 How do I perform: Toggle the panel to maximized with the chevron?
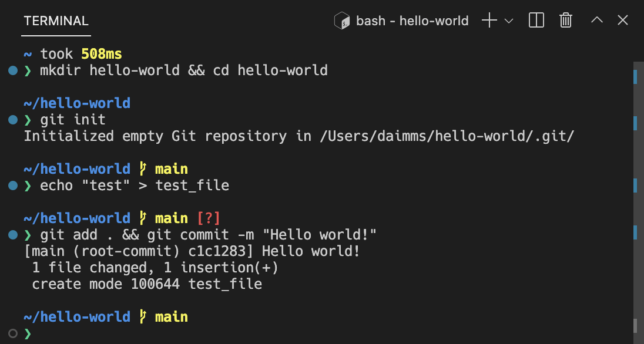pyautogui.click(x=596, y=20)
